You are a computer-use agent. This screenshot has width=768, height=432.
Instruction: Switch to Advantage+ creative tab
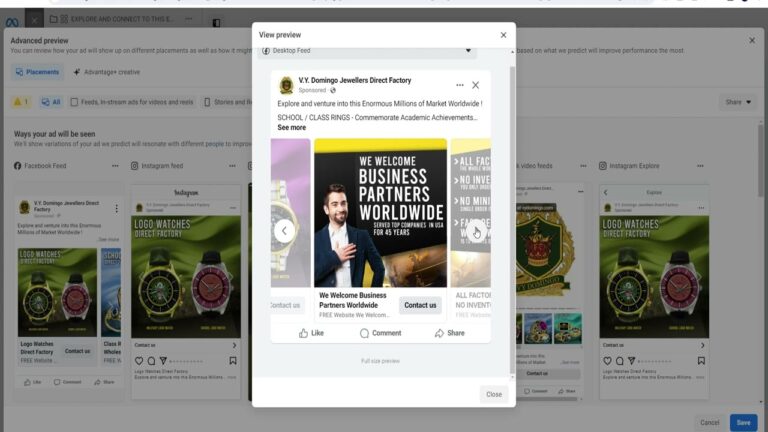(x=106, y=72)
